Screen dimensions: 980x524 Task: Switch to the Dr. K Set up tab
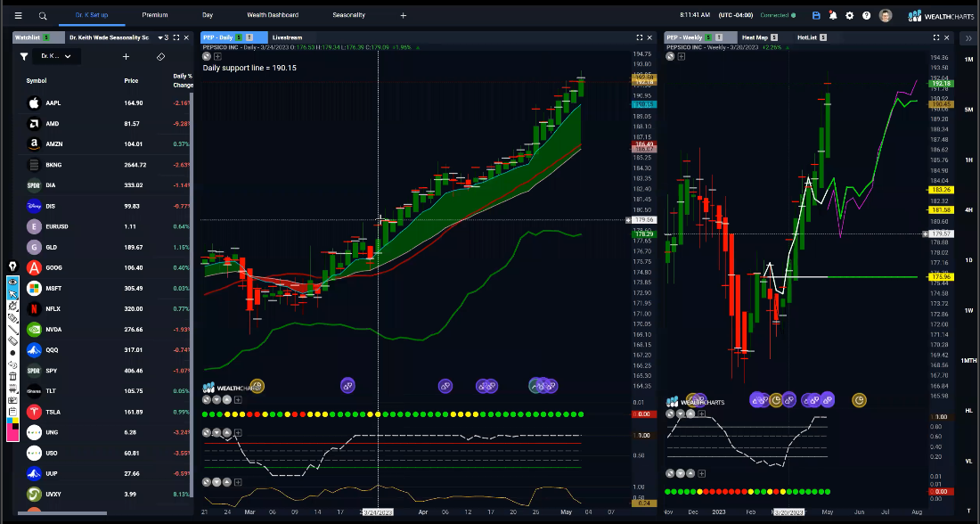92,15
